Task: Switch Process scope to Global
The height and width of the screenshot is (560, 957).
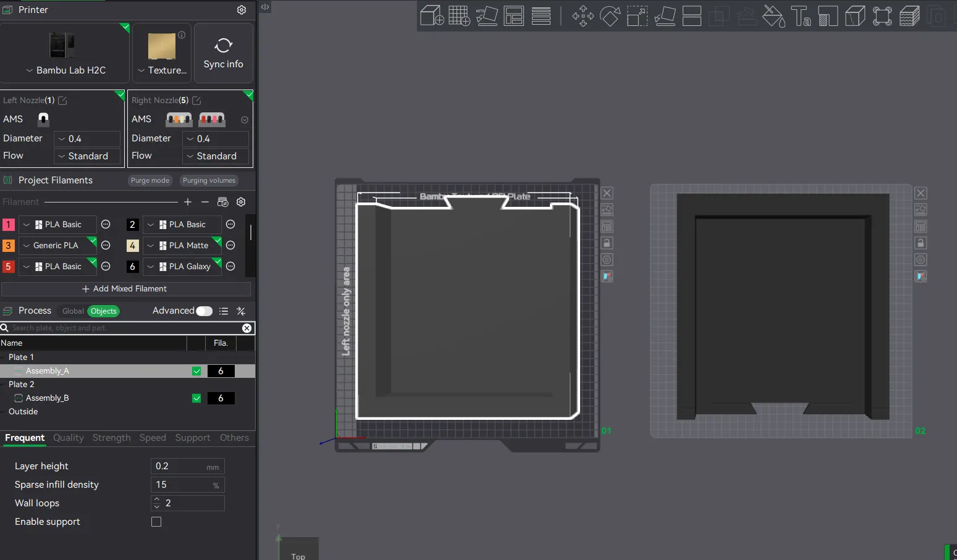Action: tap(73, 311)
